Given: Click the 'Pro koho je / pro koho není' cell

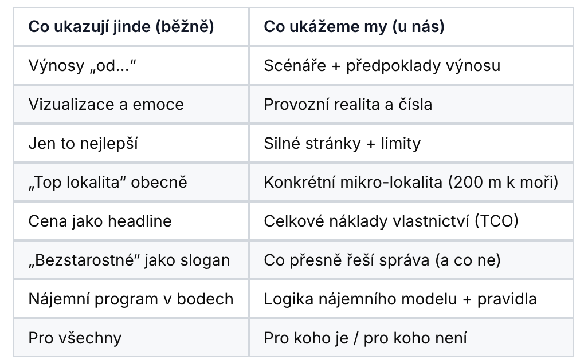Looking at the screenshot, I should 365,338.
